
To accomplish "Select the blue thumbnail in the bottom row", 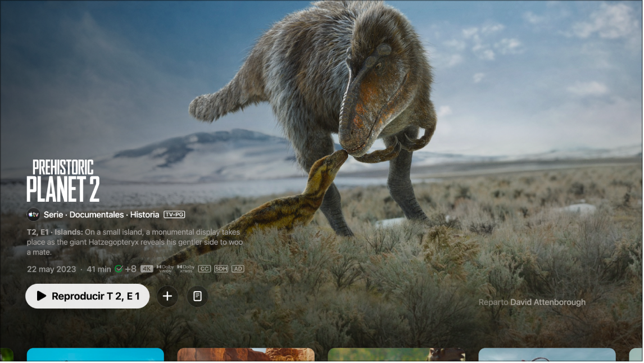I will pyautogui.click(x=95, y=355).
